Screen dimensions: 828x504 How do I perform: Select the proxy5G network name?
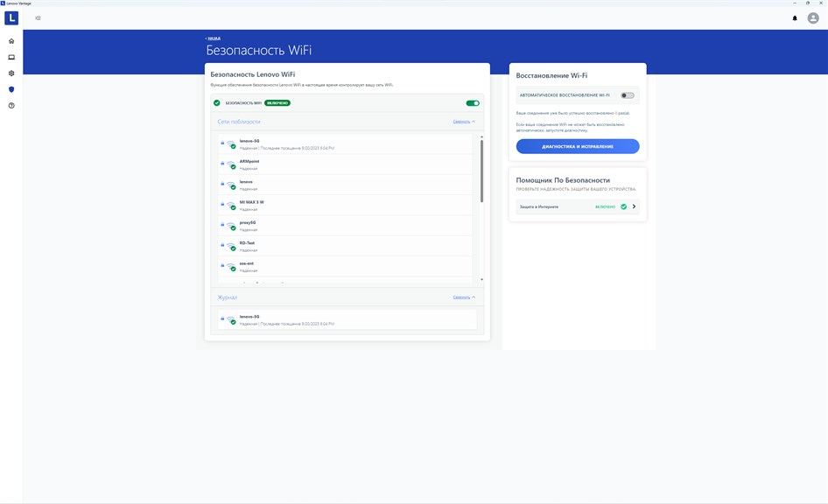tap(248, 223)
